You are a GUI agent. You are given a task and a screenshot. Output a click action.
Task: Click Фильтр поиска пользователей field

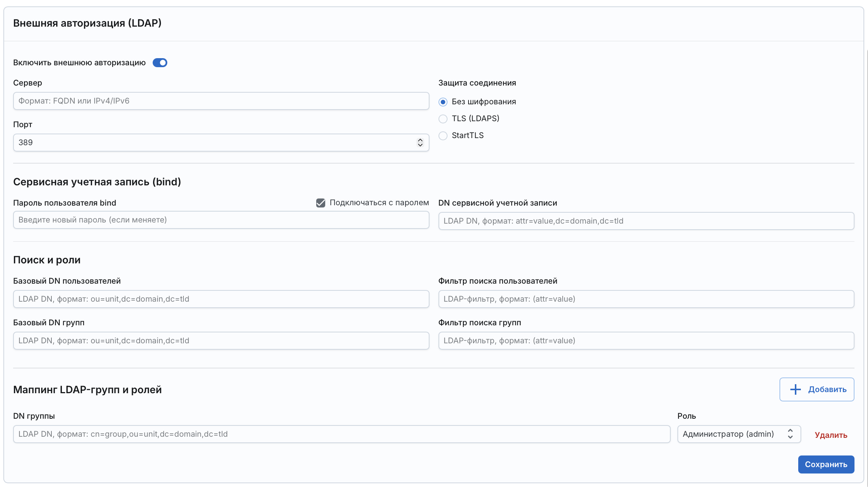[x=646, y=299]
